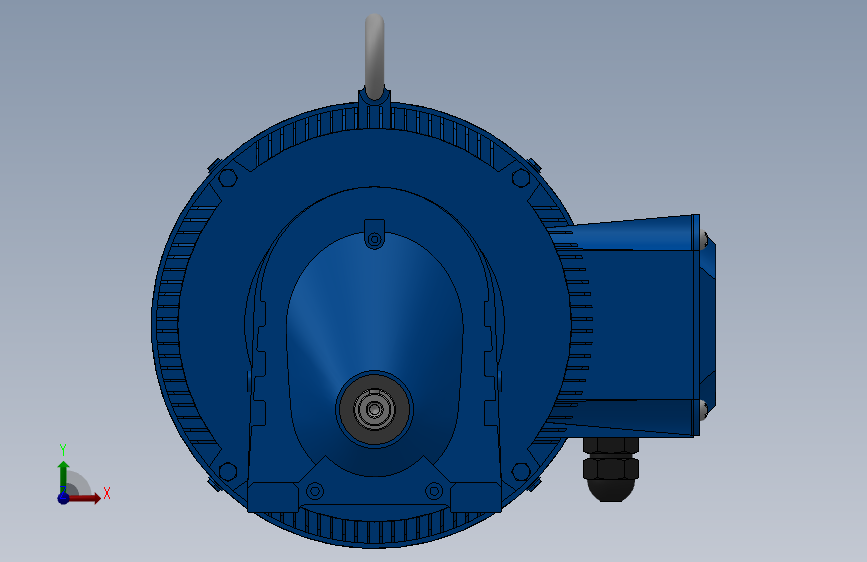Select the left foot of the gearbox
The height and width of the screenshot is (562, 867).
point(273,497)
